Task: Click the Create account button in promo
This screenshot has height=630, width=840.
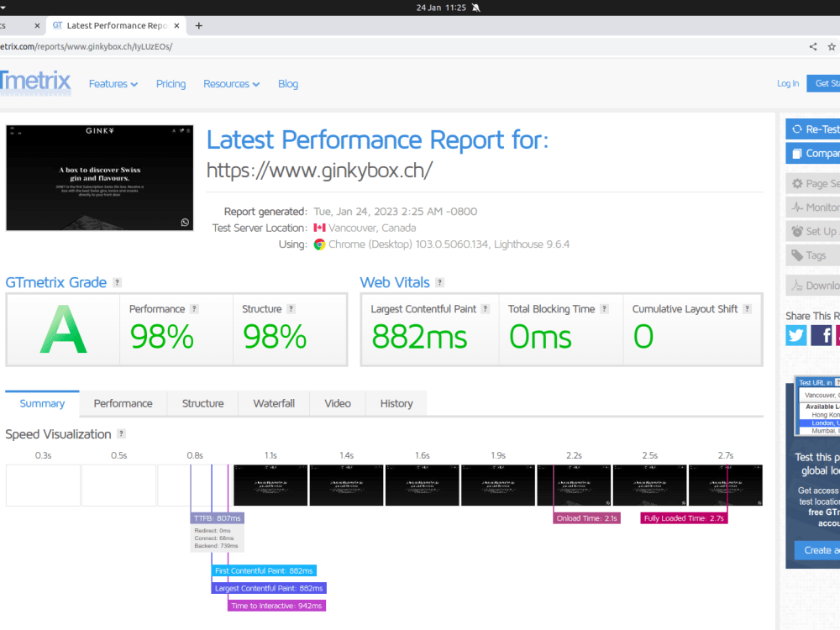Action: coord(817,550)
